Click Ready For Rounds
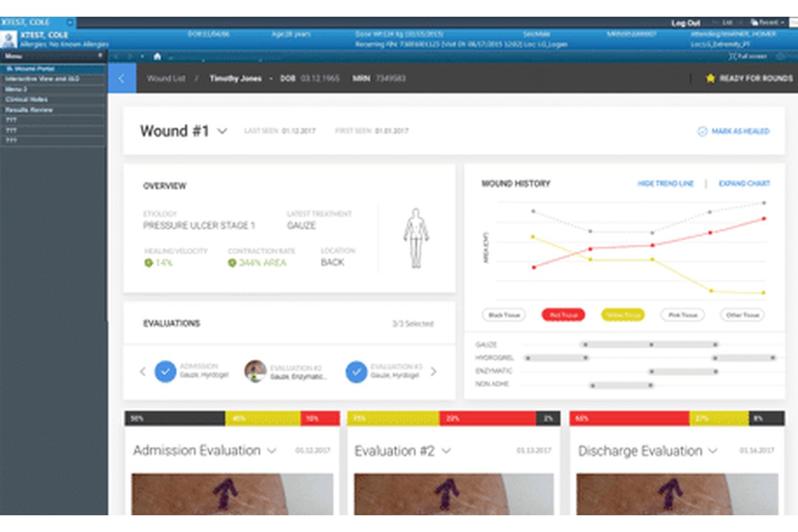The image size is (798, 532). click(x=756, y=78)
